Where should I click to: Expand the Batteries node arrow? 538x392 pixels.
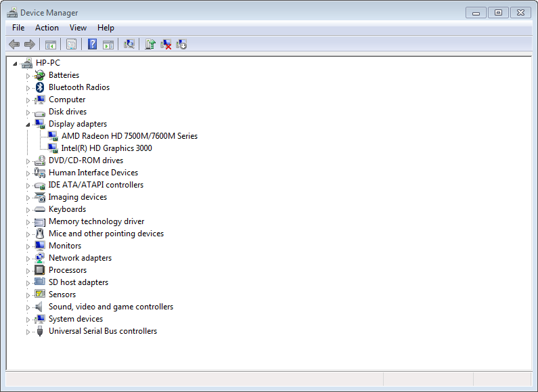pos(28,76)
